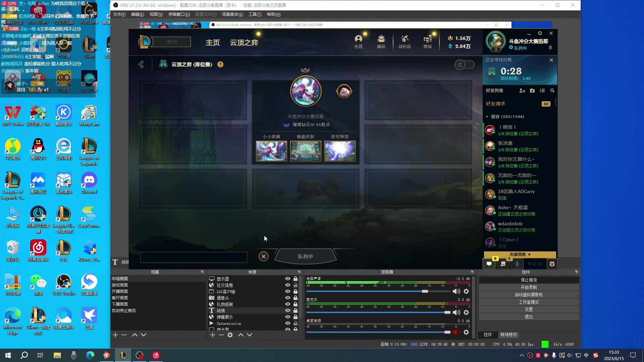644x362 pixels.
Task: Move source up with arrow in 来源 panel
Action: (x=241, y=335)
